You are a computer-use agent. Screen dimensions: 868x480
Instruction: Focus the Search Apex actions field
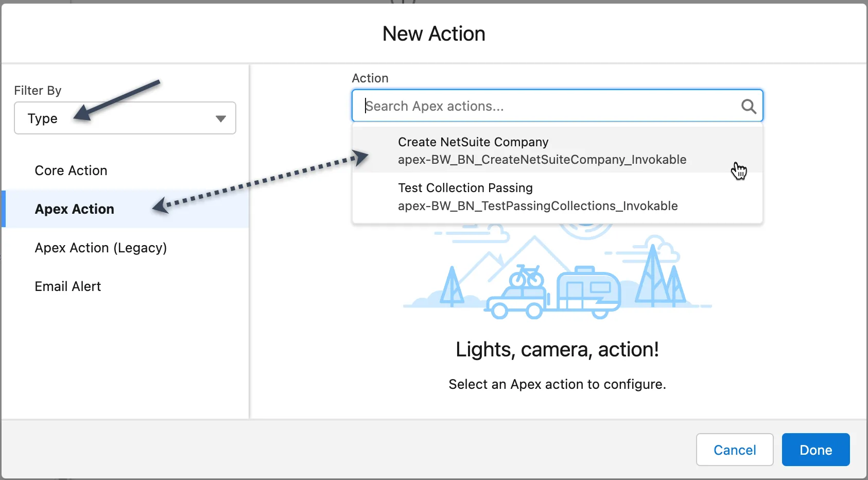tap(557, 106)
